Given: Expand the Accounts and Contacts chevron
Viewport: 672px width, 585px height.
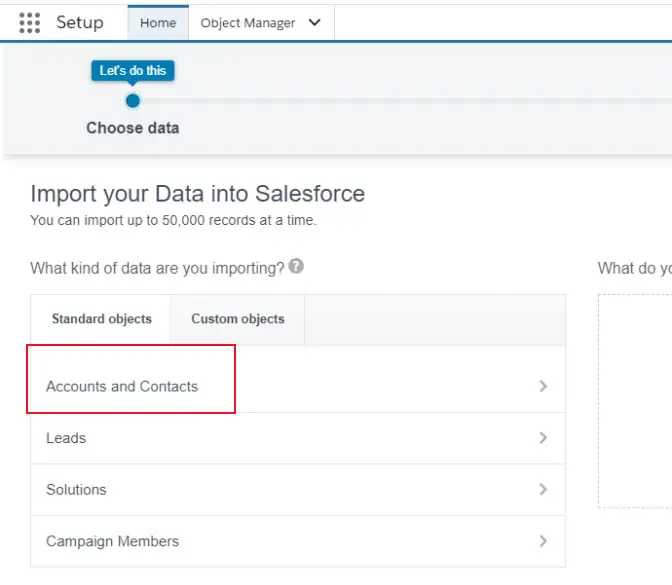Looking at the screenshot, I should click(x=543, y=386).
